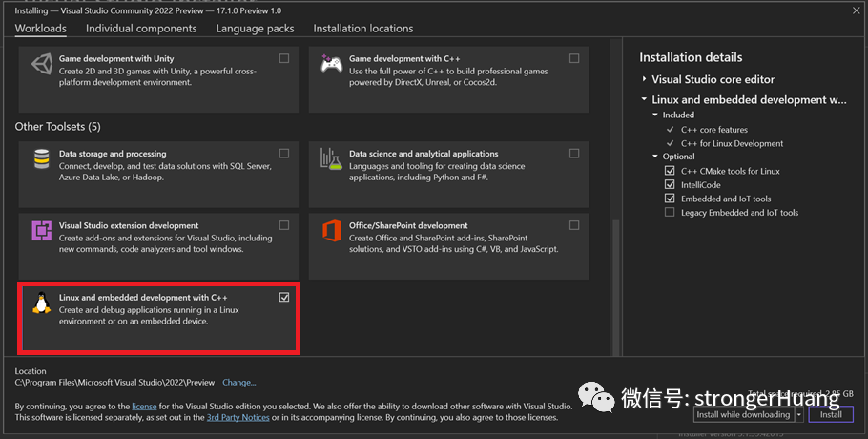Click the workloads list vertical scrollbar

coord(615,288)
